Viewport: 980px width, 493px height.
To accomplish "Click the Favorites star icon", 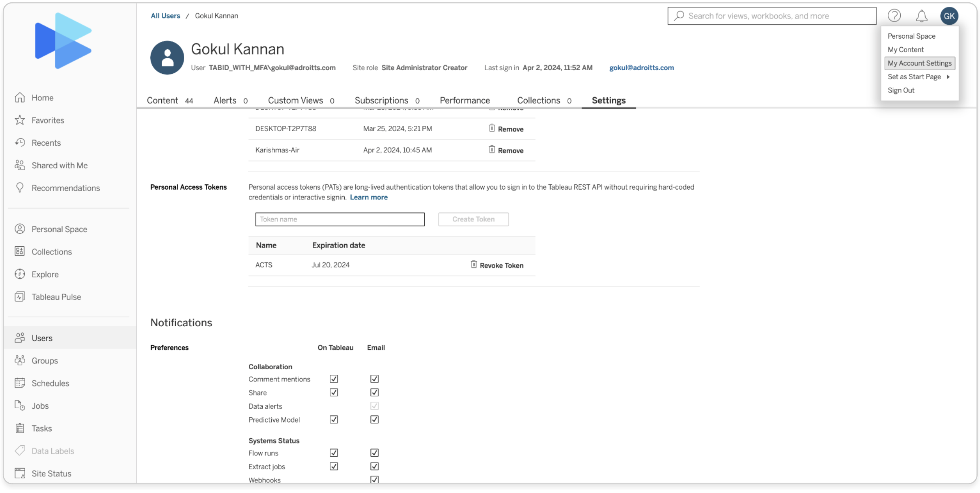I will tap(20, 120).
